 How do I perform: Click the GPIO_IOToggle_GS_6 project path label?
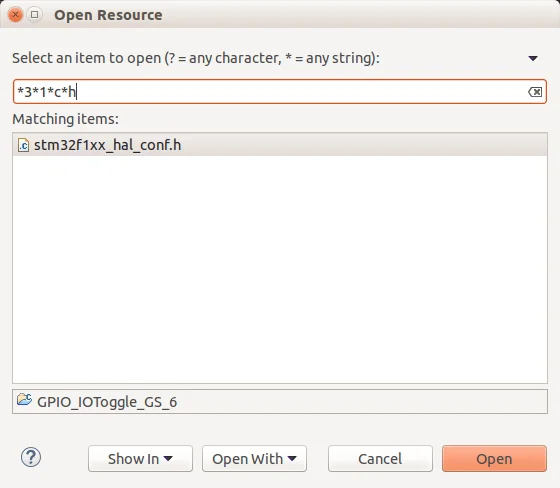point(107,402)
